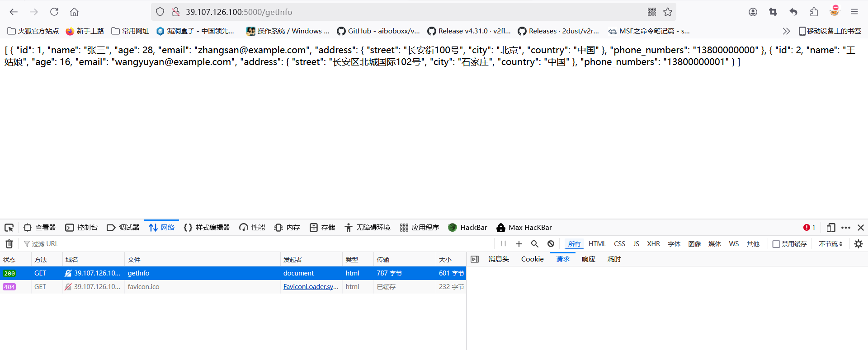Open the 新手上路 bookmark
The width and height of the screenshot is (868, 350).
point(85,31)
